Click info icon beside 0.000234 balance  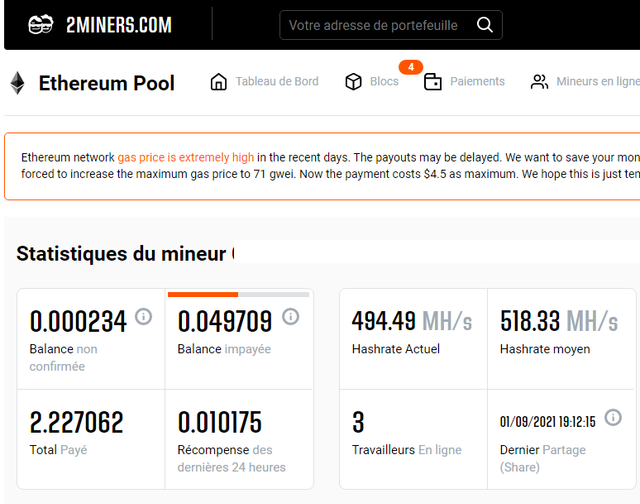tap(144, 317)
